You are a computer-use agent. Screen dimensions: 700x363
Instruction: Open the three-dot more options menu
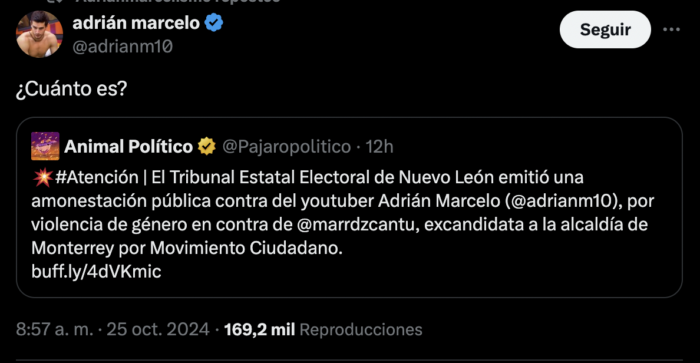point(671,29)
